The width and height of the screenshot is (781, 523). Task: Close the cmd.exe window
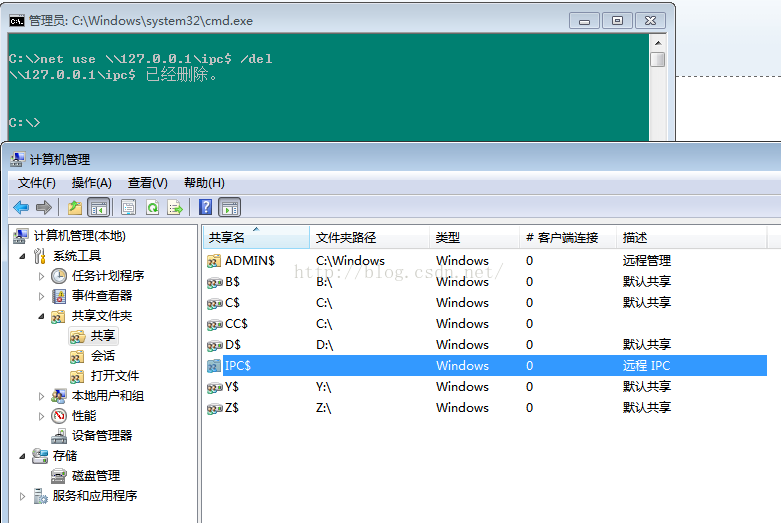coord(651,21)
